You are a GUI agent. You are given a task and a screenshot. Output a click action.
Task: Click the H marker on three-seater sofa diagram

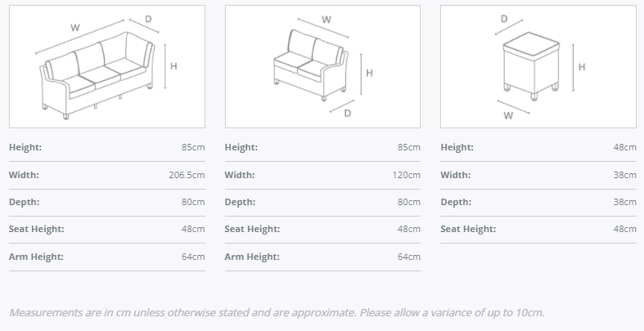pos(174,66)
